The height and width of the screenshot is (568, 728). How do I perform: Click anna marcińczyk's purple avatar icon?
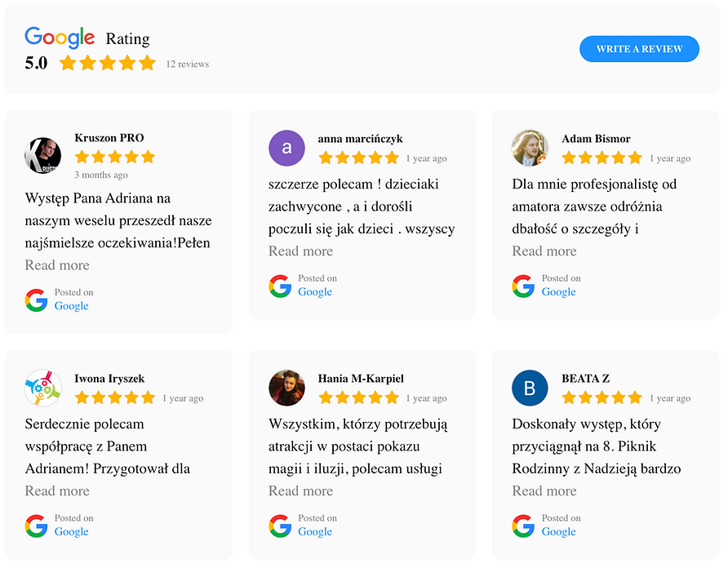tap(286, 148)
